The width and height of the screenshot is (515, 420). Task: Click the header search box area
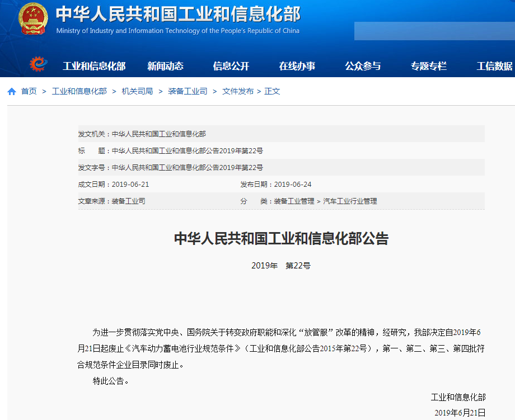[x=434, y=31]
